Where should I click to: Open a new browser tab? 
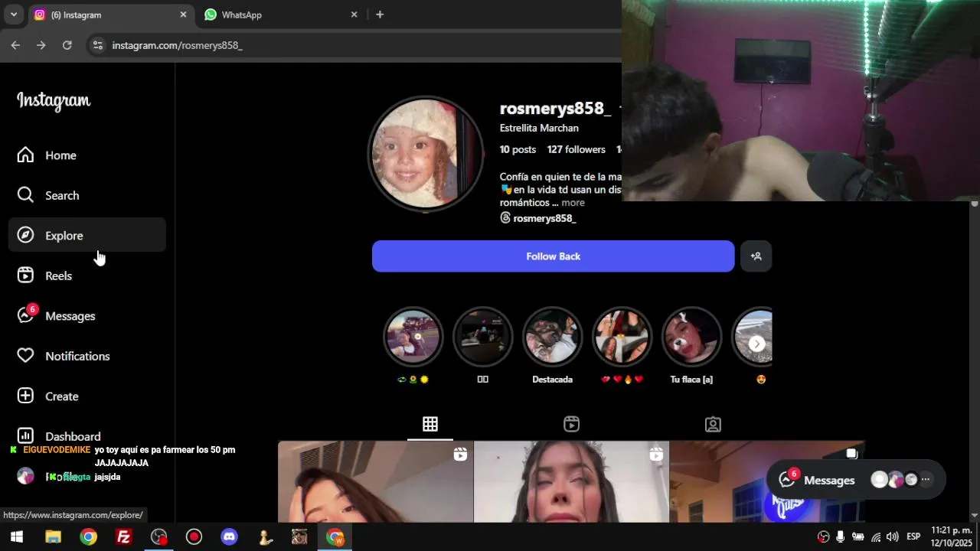pos(380,15)
